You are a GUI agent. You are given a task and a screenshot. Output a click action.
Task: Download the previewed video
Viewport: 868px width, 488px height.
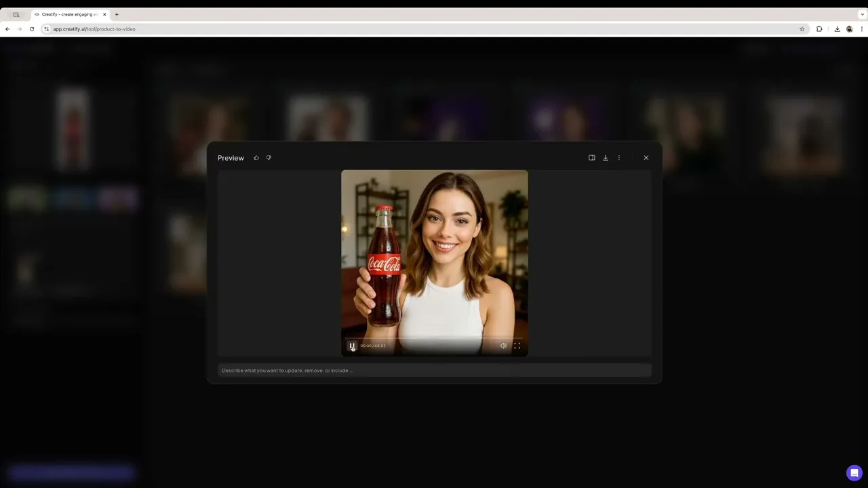click(606, 158)
